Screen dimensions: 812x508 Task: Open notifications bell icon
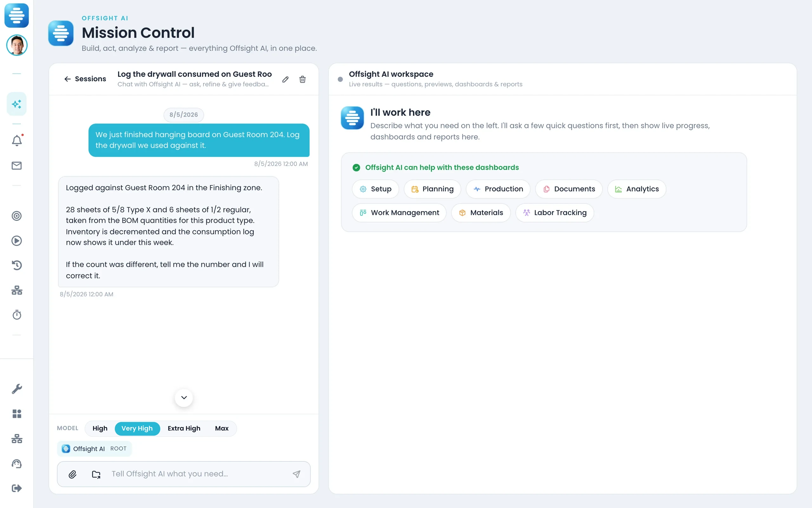(x=16, y=140)
